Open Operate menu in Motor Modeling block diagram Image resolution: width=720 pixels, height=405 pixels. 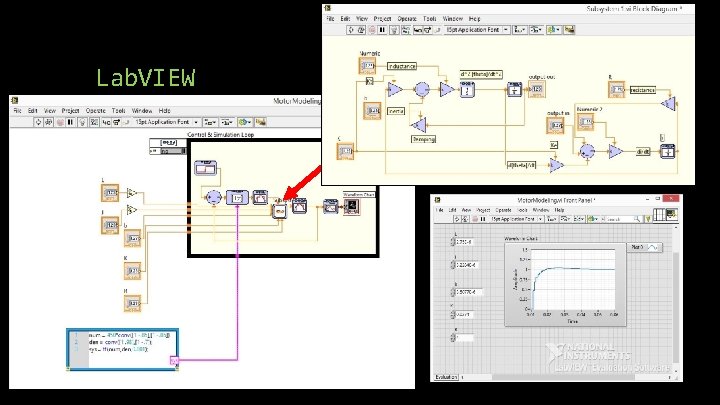(96, 111)
